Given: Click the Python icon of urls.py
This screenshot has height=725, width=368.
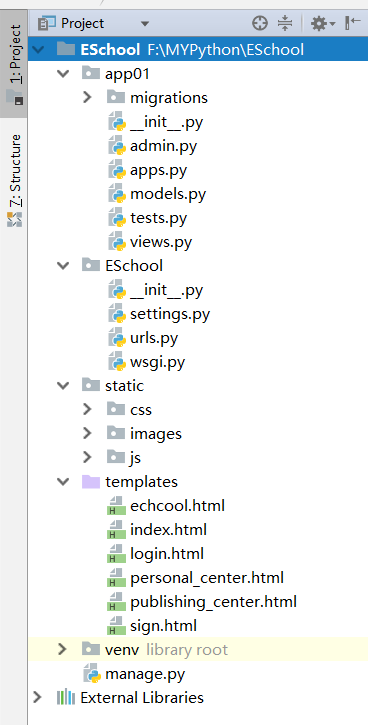Looking at the screenshot, I should (x=117, y=338).
